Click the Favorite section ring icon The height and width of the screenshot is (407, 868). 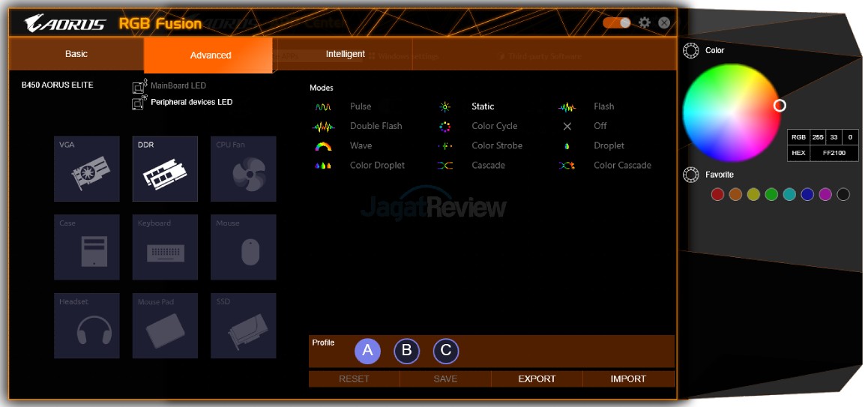691,175
